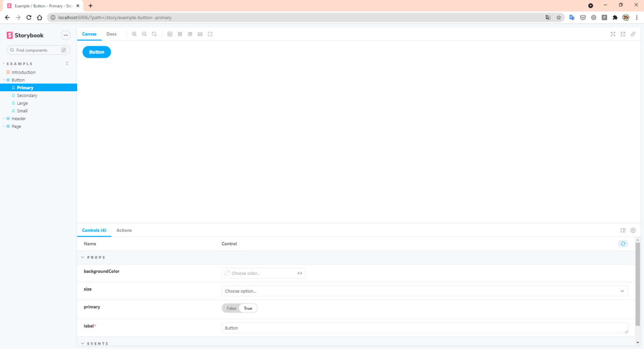The height and width of the screenshot is (349, 644).
Task: Reset canvas zoom level
Action: click(x=155, y=34)
